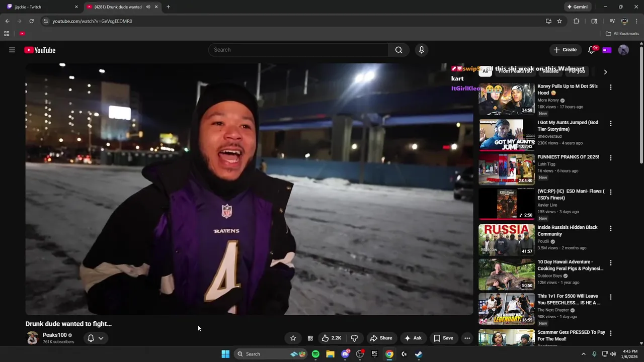644x362 pixels.
Task: Open options menu for ESD Mani- Flaws video
Action: coord(611,192)
